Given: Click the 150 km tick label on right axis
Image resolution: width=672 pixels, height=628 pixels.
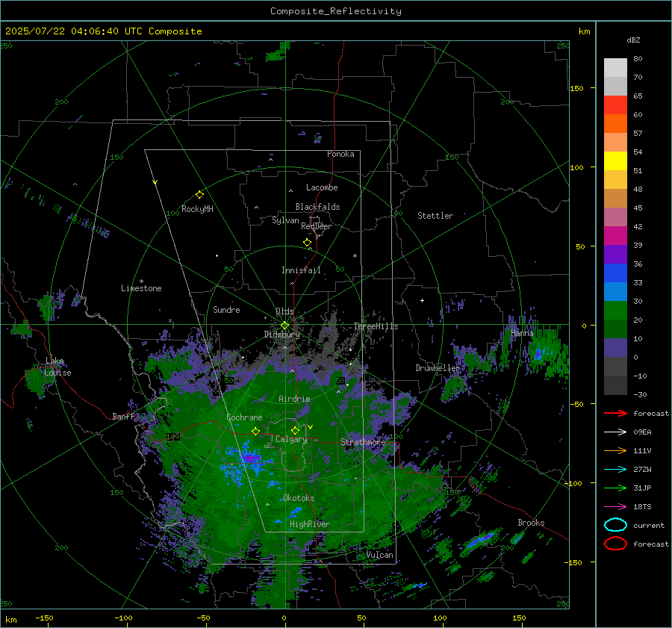Looking at the screenshot, I should pyautogui.click(x=576, y=88).
